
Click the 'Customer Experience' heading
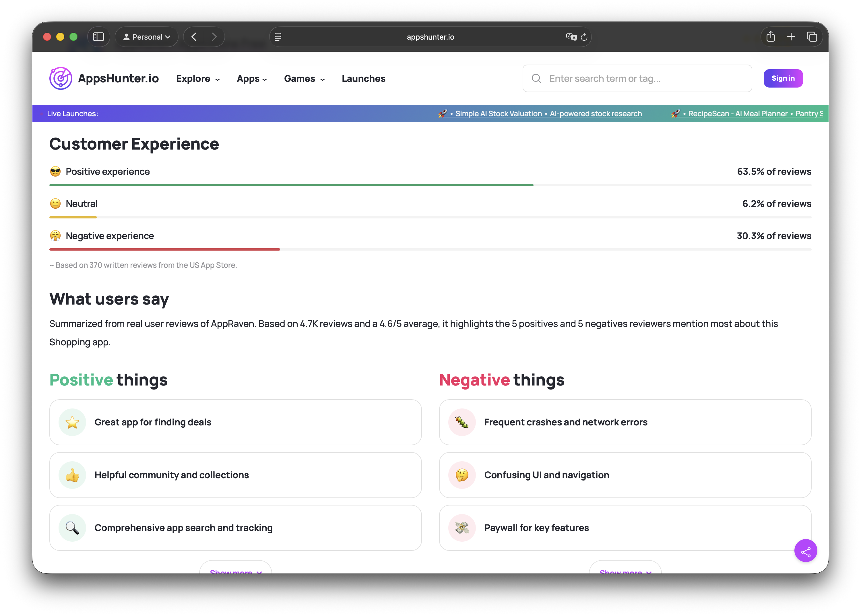pos(134,144)
